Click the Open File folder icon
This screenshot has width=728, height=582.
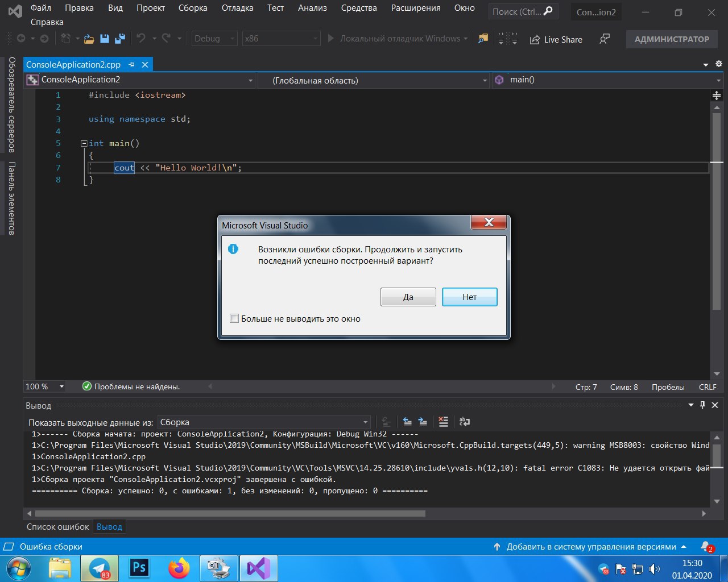tap(89, 39)
